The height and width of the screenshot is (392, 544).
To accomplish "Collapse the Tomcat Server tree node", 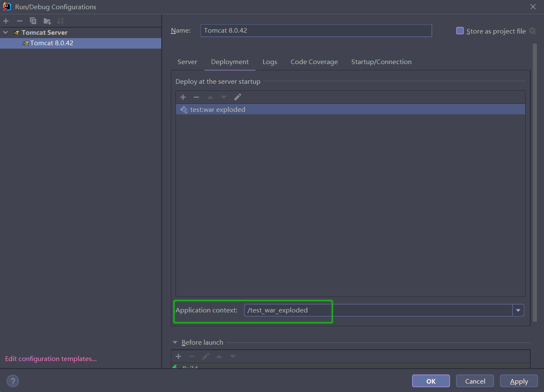I will 5,32.
